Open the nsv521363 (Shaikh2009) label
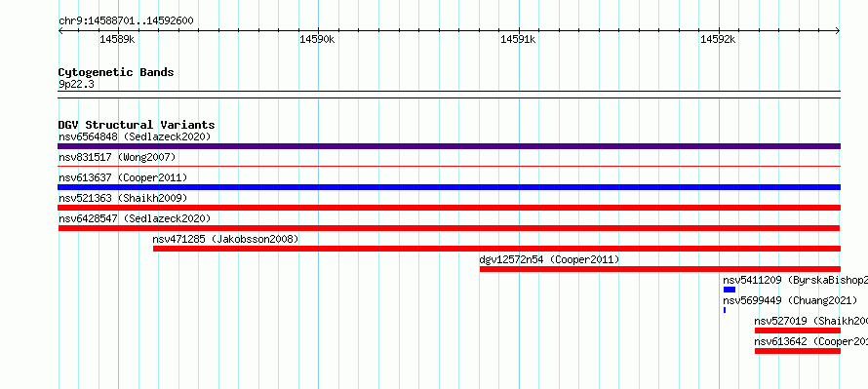This screenshot has width=868, height=389. [123, 198]
